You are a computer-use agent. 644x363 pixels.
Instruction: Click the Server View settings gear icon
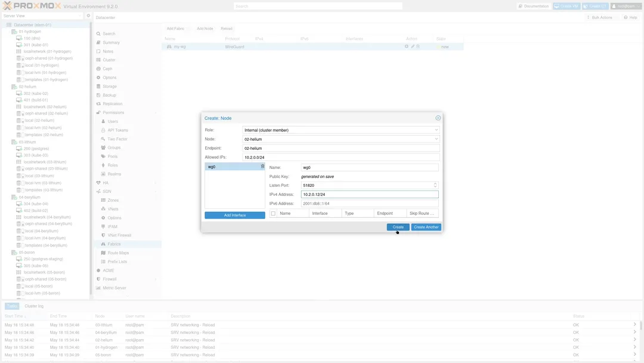pos(88,16)
